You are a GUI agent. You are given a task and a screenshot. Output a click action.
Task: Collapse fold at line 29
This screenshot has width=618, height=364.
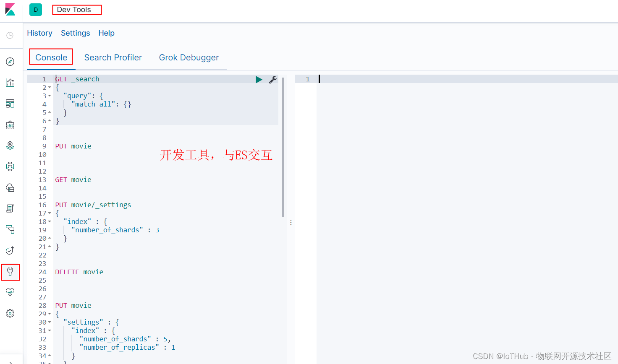click(50, 314)
